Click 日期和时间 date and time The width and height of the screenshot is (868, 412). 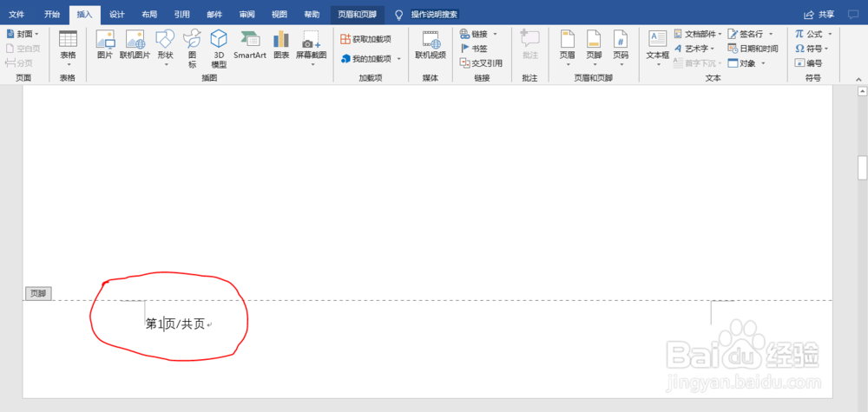(753, 49)
